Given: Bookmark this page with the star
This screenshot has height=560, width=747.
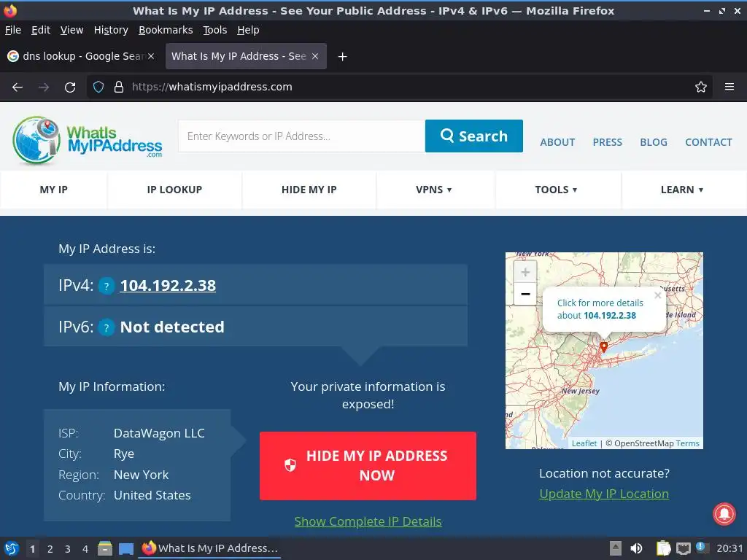Looking at the screenshot, I should (x=701, y=87).
